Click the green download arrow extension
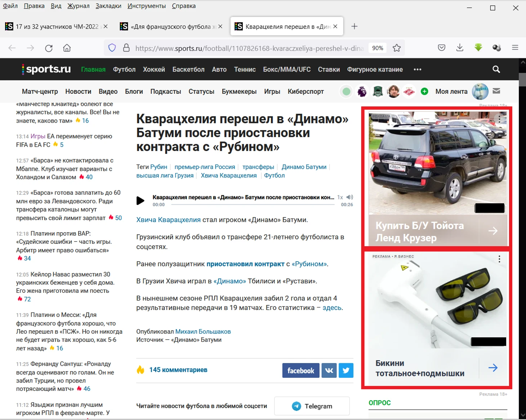The width and height of the screenshot is (526, 420). point(478,48)
